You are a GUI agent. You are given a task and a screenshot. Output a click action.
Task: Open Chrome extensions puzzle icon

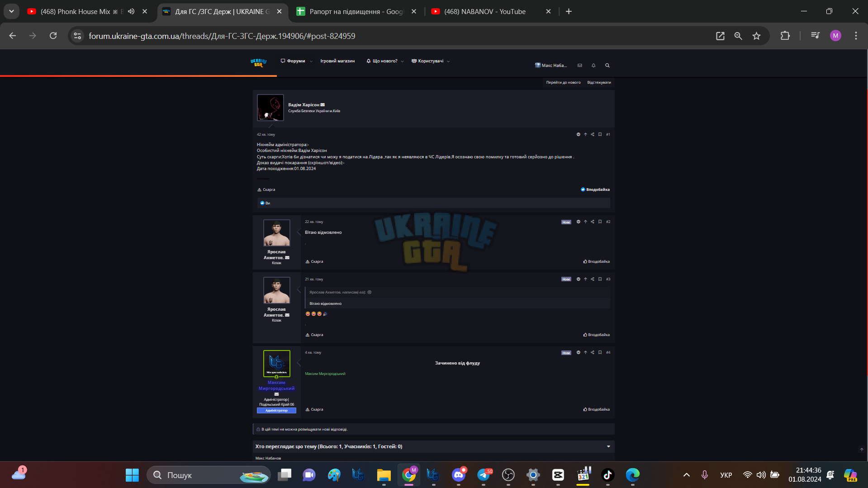[x=785, y=36]
